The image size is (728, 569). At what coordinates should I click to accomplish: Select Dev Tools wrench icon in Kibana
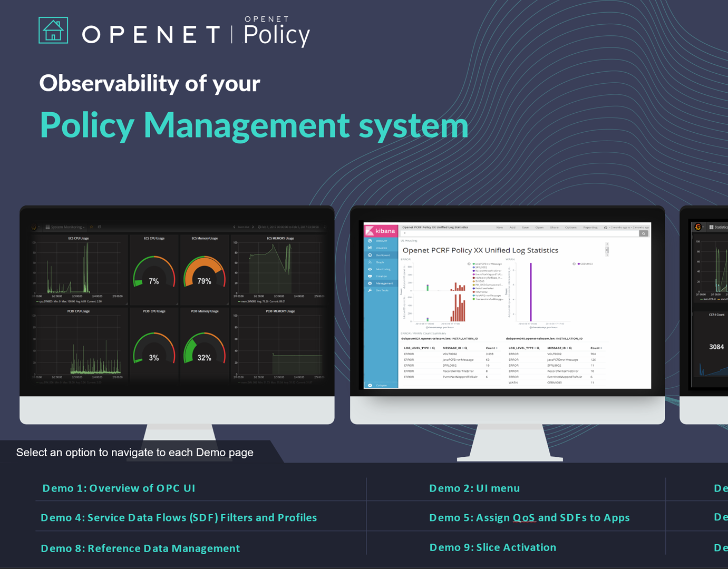pyautogui.click(x=370, y=290)
